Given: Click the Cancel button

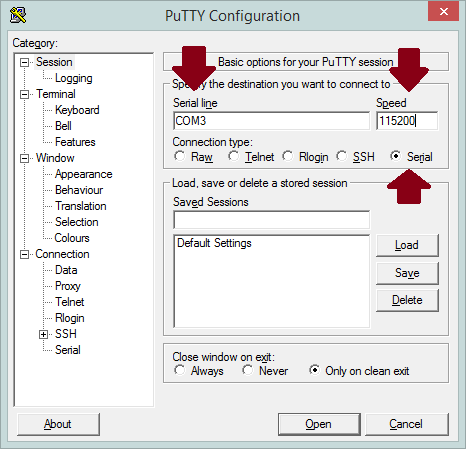Looking at the screenshot, I should pos(407,424).
